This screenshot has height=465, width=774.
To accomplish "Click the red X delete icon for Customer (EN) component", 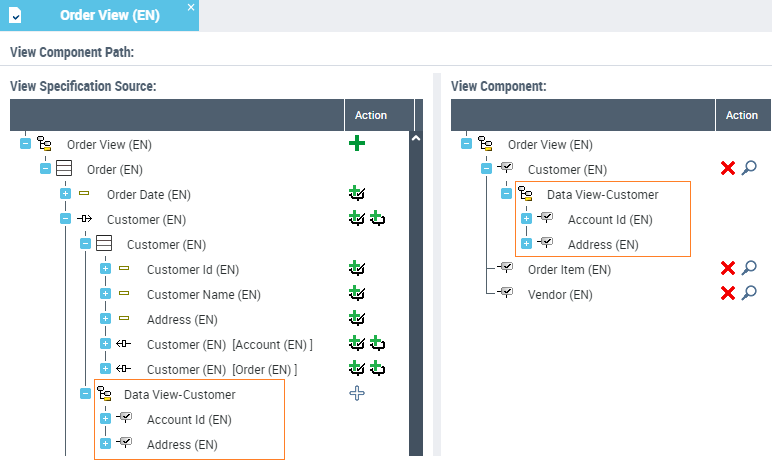I will point(728,168).
